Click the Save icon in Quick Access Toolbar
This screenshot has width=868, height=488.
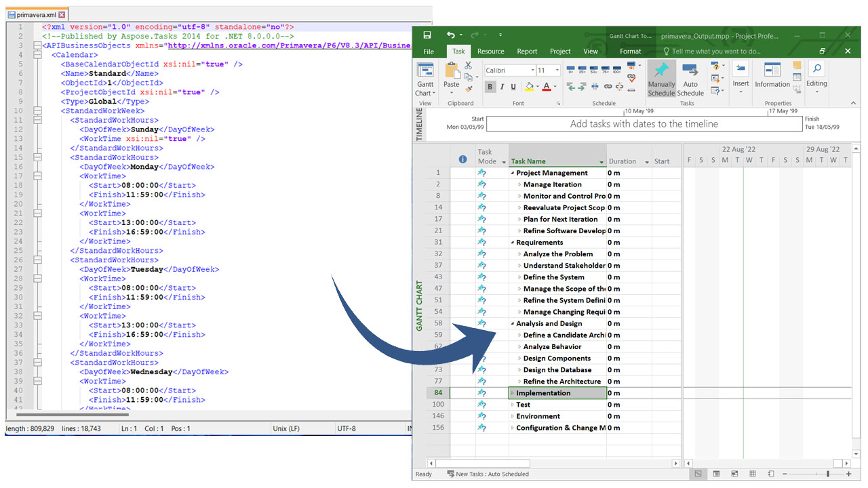pos(427,35)
